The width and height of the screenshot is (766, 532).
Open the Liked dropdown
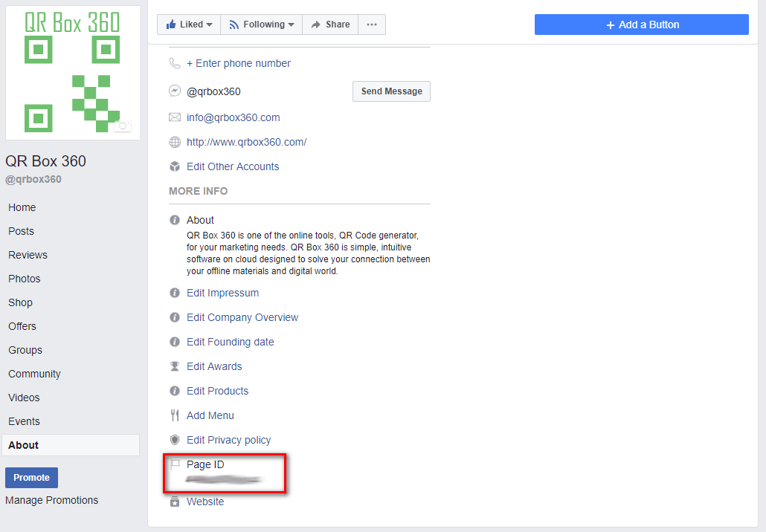pyautogui.click(x=189, y=25)
